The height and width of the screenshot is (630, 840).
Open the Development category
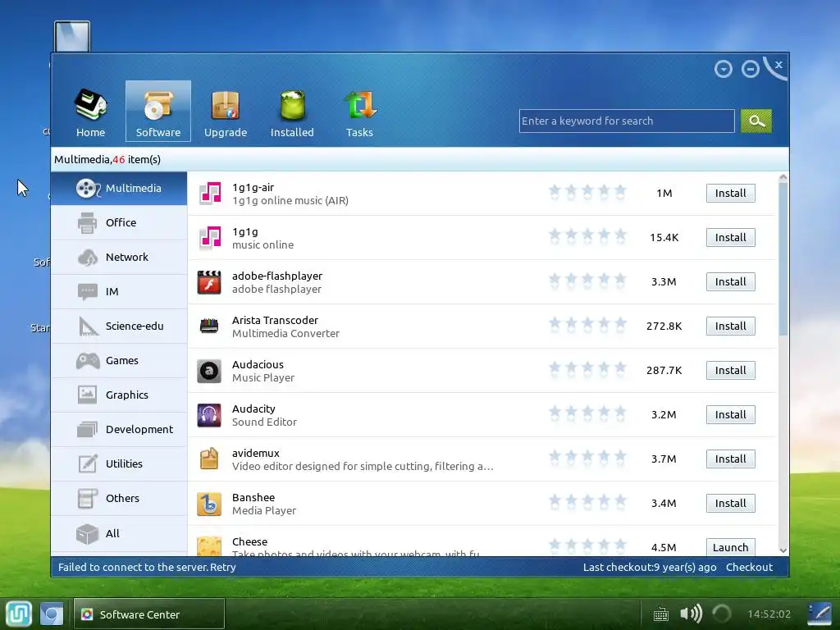coord(119,429)
